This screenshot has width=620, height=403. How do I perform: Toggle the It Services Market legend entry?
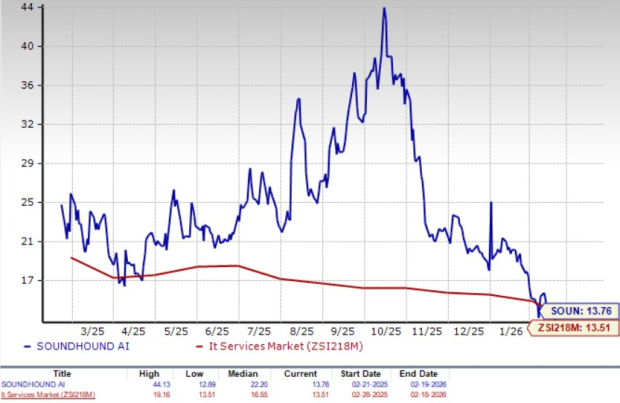tap(263, 346)
